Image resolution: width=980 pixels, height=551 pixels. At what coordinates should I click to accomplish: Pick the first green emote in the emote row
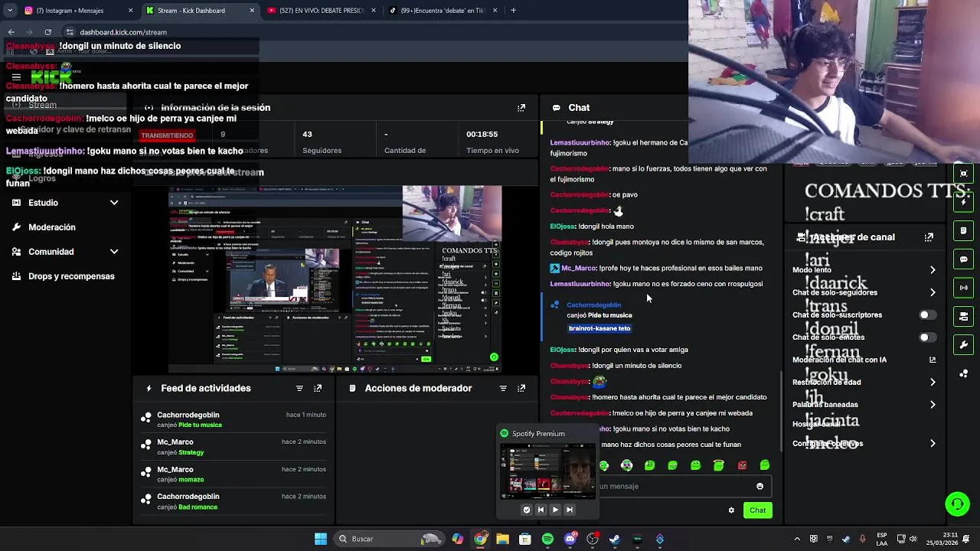604,465
